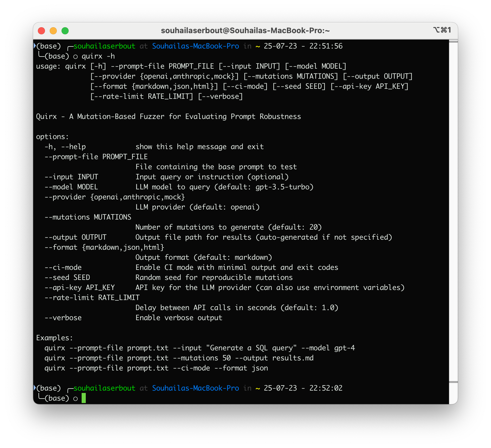Click the description line 'Quirx - A Mutation-Based Fuzzer'
Viewport: 491px width, 448px height.
click(x=169, y=117)
